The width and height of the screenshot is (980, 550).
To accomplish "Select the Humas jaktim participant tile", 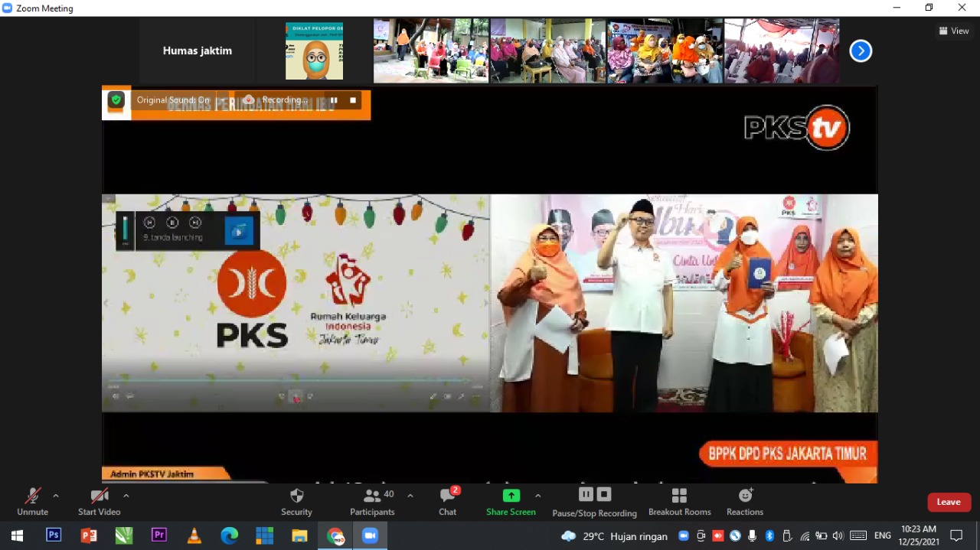I will pos(198,51).
